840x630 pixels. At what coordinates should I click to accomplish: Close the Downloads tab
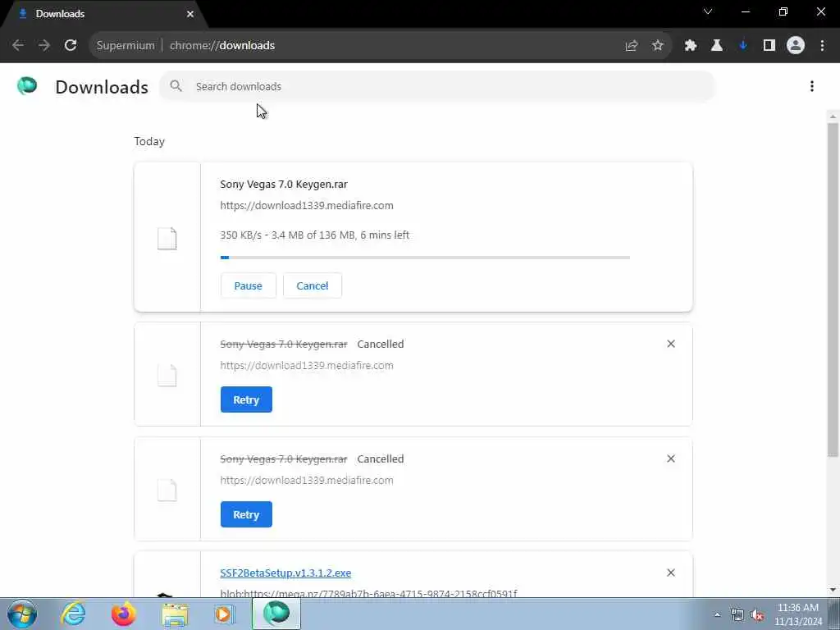pos(190,14)
